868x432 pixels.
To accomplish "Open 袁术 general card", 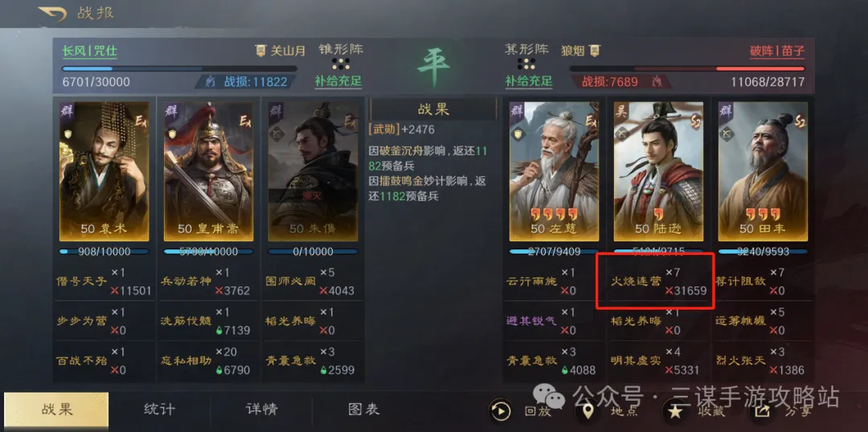I will tap(104, 171).
